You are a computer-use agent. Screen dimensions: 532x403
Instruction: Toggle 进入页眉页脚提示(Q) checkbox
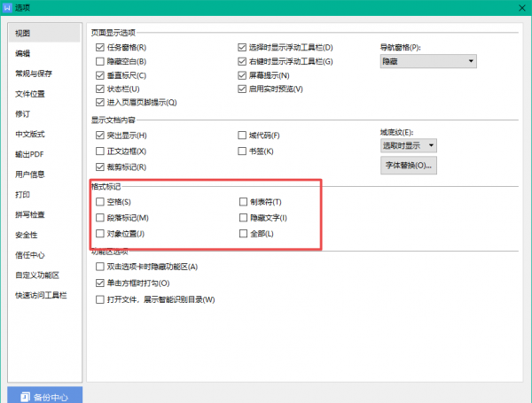[x=99, y=103]
